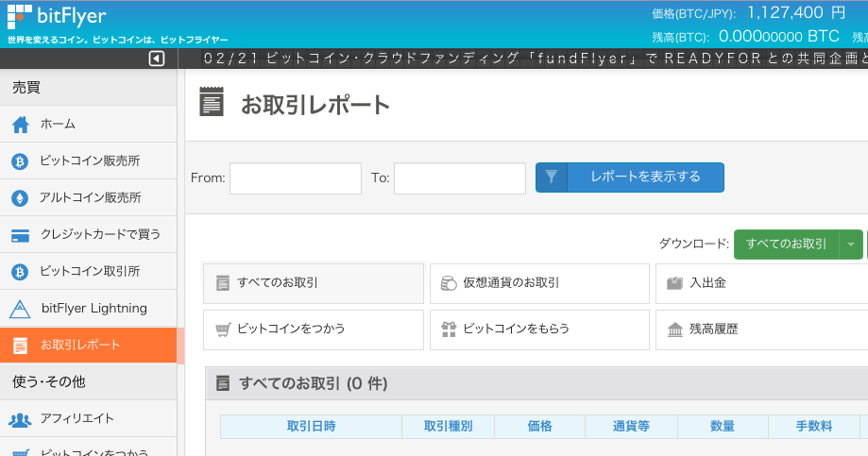Sort by the 数量 column header

(723, 427)
